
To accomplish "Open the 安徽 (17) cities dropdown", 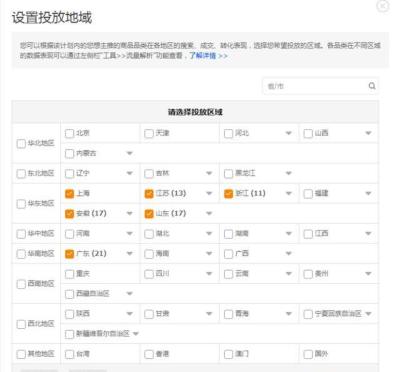I will (x=130, y=214).
